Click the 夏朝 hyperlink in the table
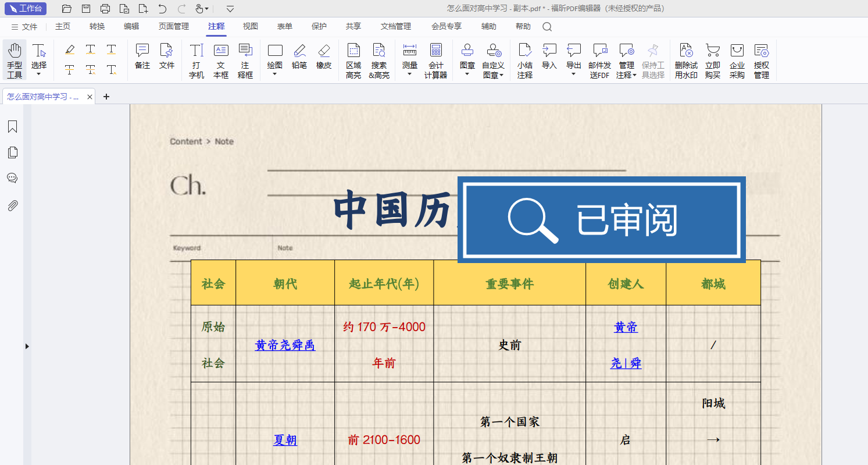 pyautogui.click(x=285, y=440)
